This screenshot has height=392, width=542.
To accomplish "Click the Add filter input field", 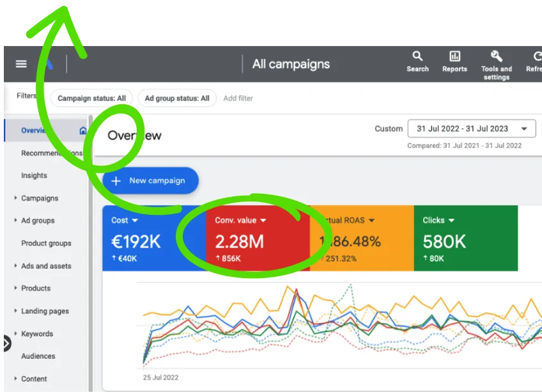I will click(238, 98).
